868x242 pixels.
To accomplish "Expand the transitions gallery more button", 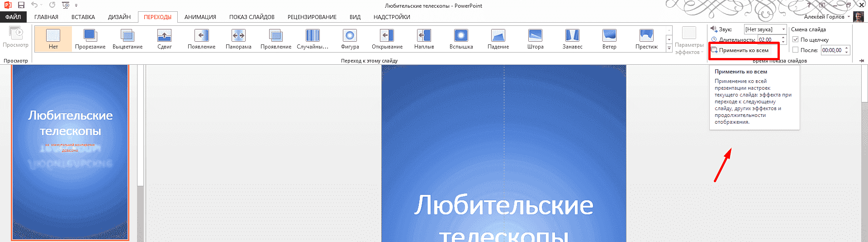I will tap(669, 48).
